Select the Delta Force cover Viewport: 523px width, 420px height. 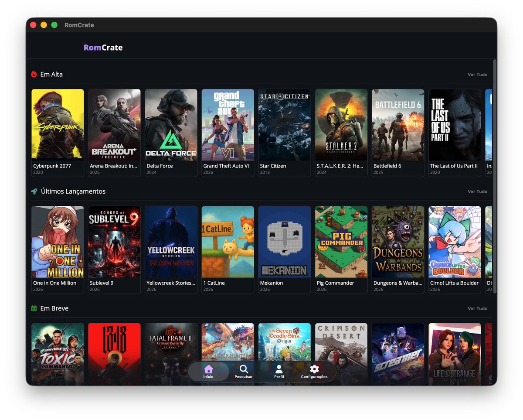pyautogui.click(x=171, y=125)
